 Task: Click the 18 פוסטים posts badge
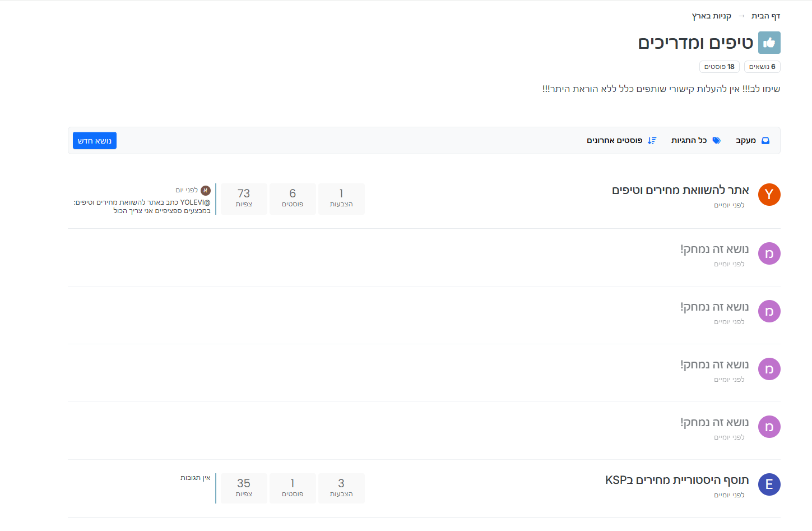pos(719,67)
